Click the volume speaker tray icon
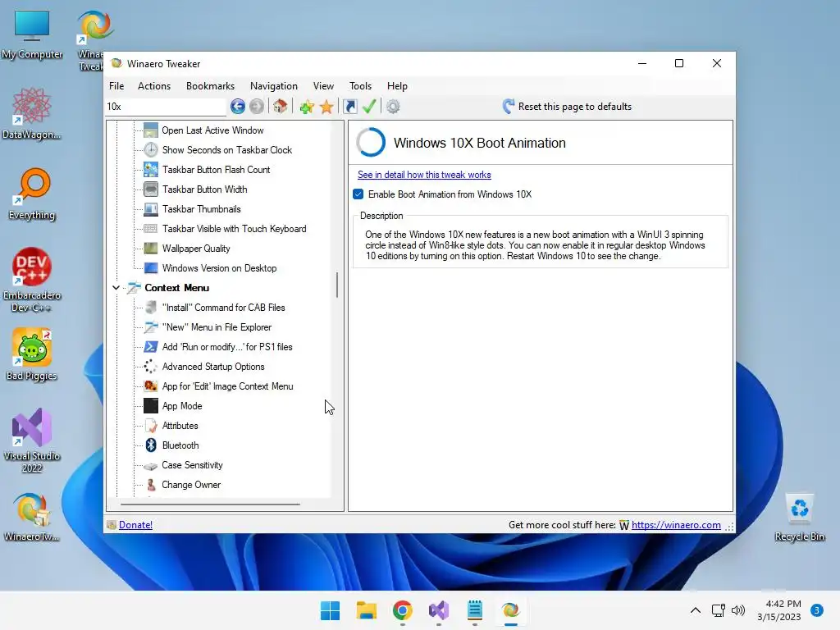 pos(738,610)
